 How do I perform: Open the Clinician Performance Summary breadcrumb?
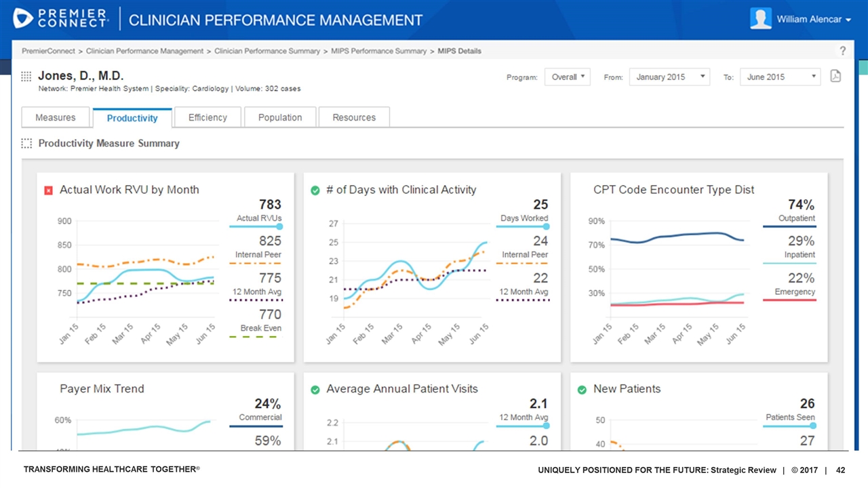click(267, 51)
